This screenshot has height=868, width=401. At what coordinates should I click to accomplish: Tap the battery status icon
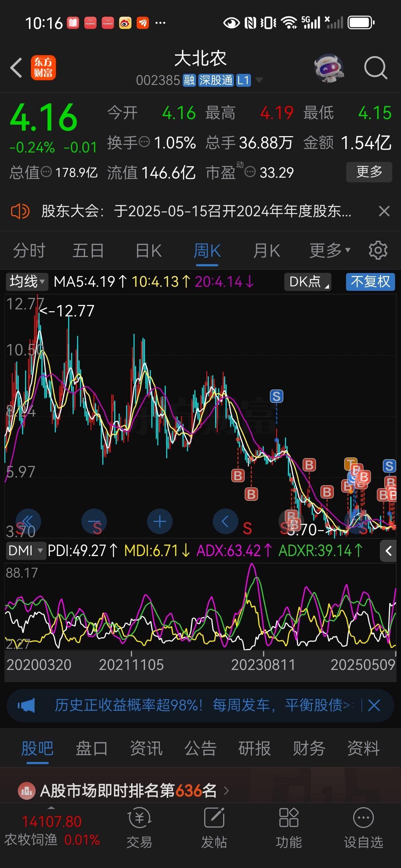[361, 23]
